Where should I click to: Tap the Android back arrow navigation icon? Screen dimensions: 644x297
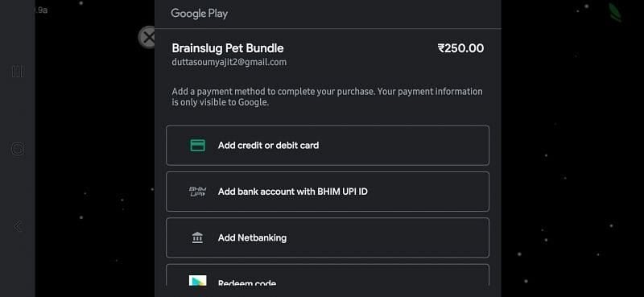click(18, 226)
